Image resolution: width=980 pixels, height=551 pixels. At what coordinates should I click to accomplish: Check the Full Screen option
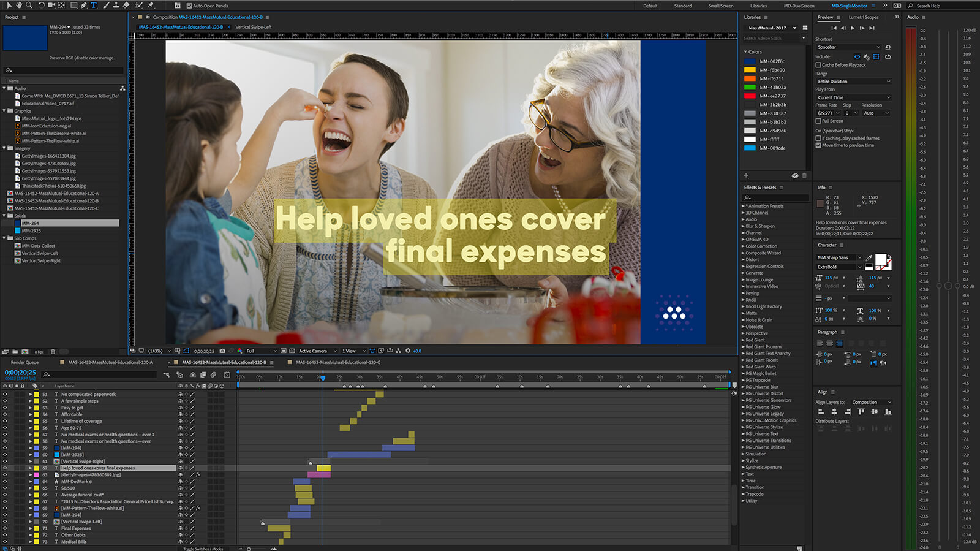pos(818,121)
